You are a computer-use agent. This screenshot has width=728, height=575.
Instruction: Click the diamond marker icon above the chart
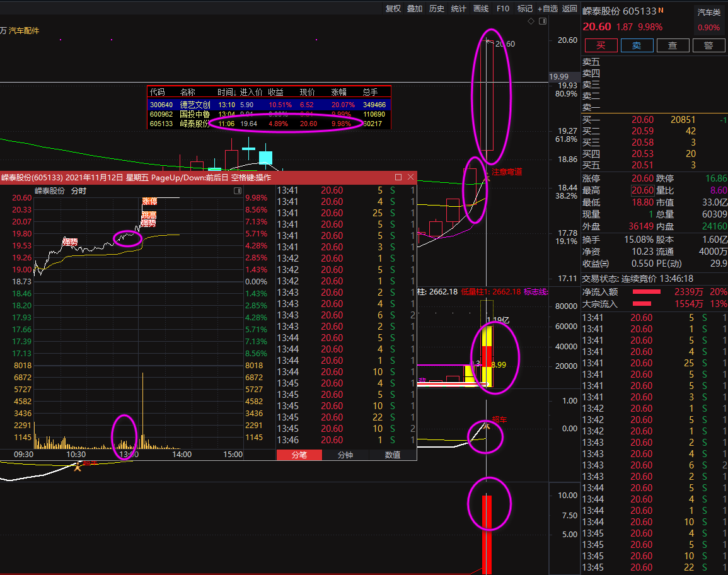click(x=531, y=21)
